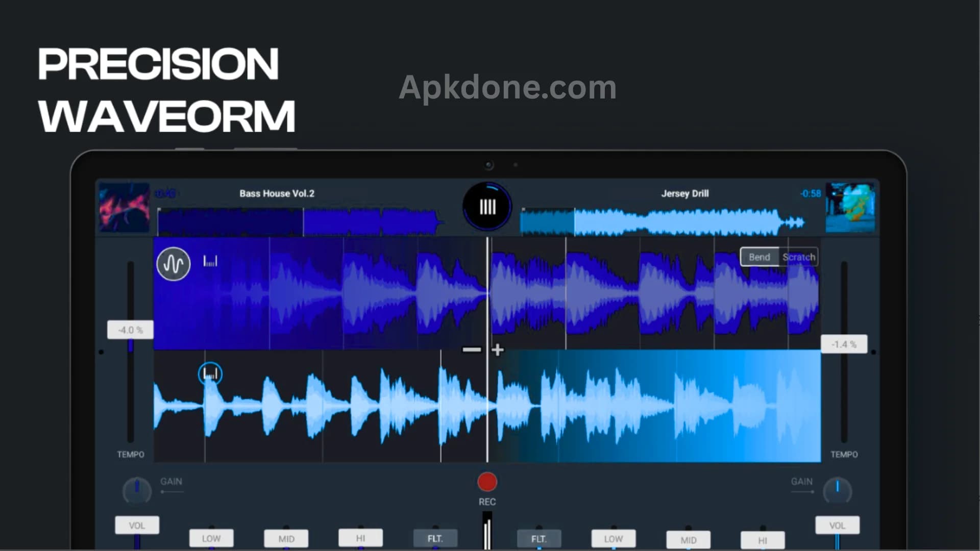Click the beat grid icon on top waveform
980x551 pixels.
210,261
